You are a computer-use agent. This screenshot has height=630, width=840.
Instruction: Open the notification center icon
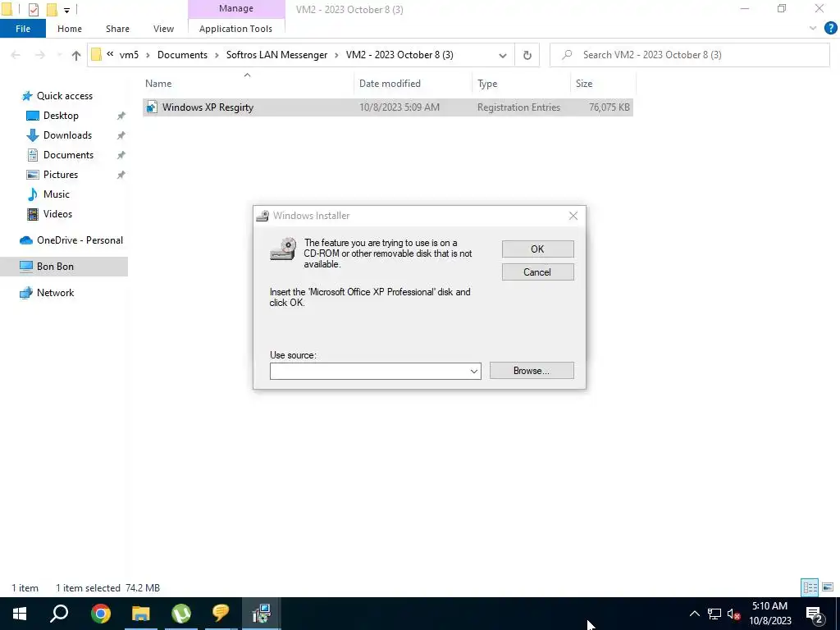click(x=815, y=614)
